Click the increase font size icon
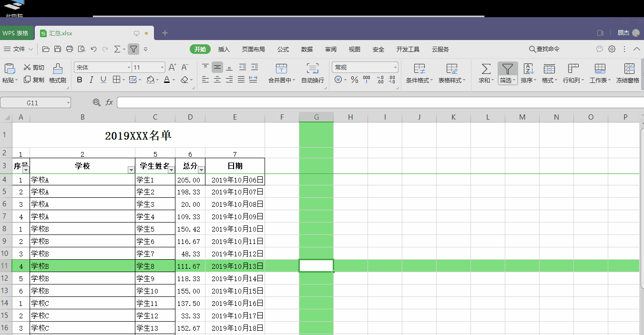This screenshot has width=644, height=335. 173,68
